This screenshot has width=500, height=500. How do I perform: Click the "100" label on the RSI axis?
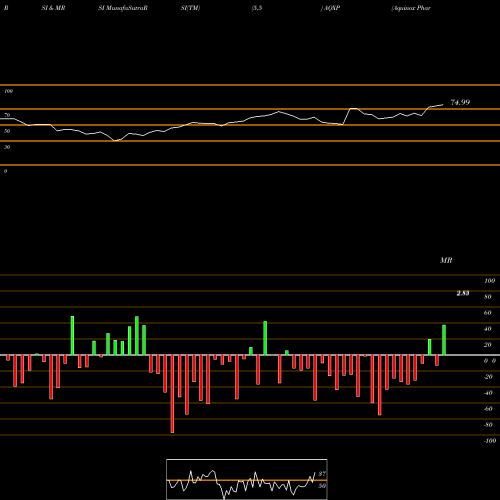[8, 91]
